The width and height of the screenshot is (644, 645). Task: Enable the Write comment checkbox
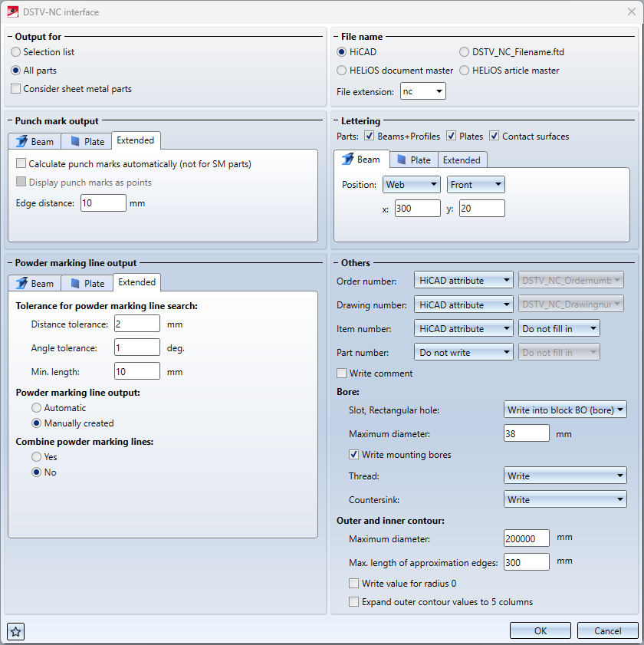click(341, 373)
